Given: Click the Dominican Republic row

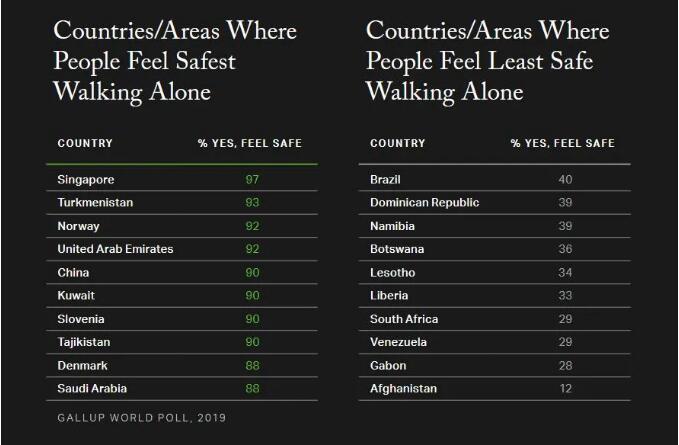Looking at the screenshot, I should coord(424,203).
